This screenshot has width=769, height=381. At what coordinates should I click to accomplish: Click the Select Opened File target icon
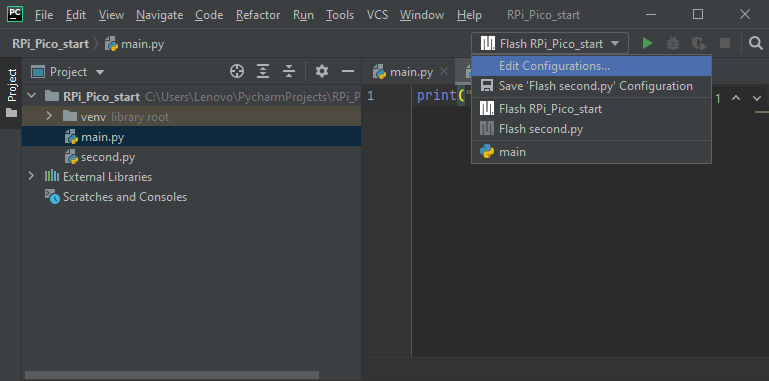237,72
